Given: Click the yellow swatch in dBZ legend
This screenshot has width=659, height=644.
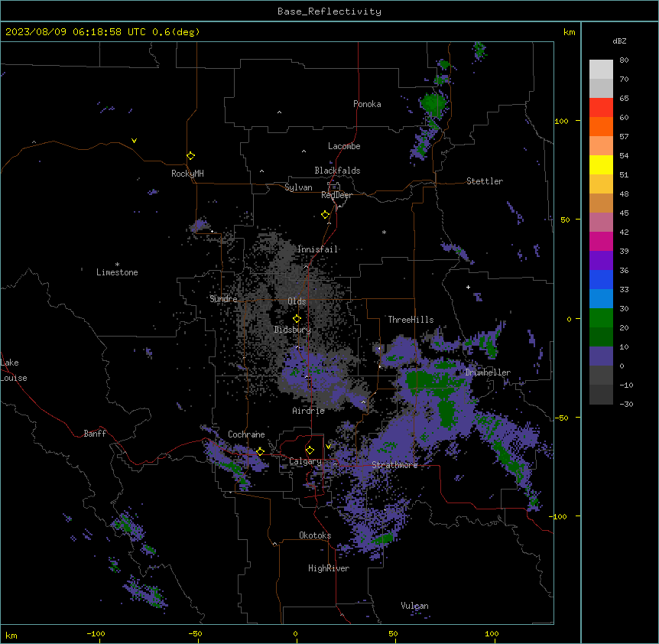Looking at the screenshot, I should coord(601,164).
